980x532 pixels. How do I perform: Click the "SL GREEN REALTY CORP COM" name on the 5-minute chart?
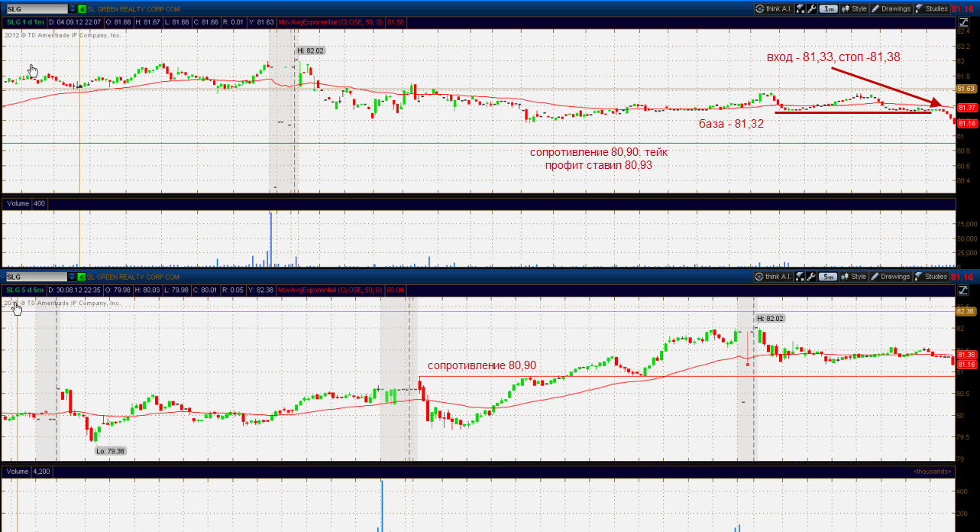[x=134, y=276]
